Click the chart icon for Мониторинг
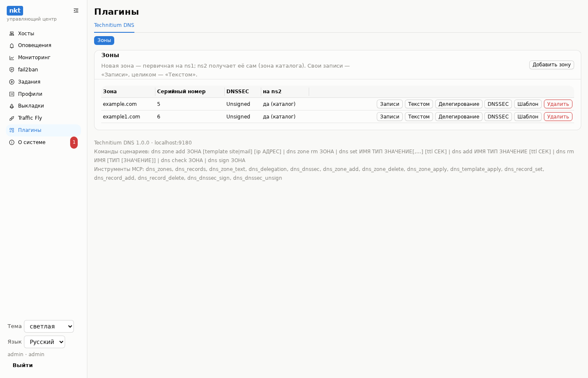This screenshot has width=588, height=378. coord(12,58)
